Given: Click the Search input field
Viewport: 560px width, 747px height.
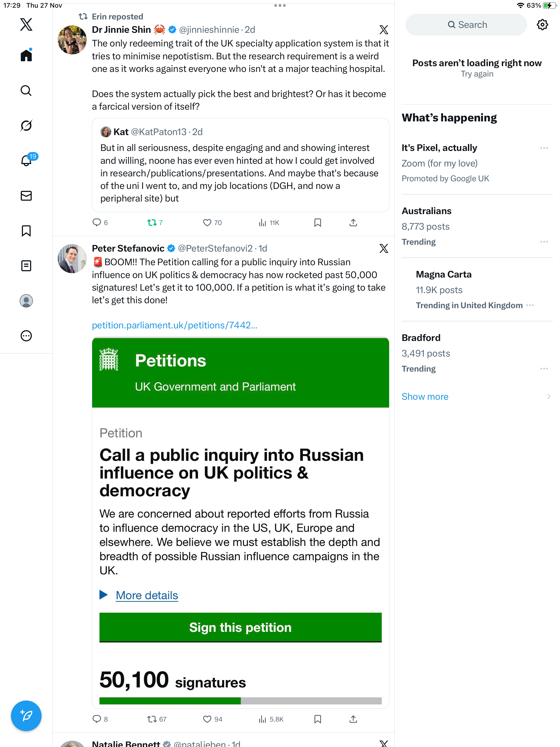Looking at the screenshot, I should coord(466,25).
